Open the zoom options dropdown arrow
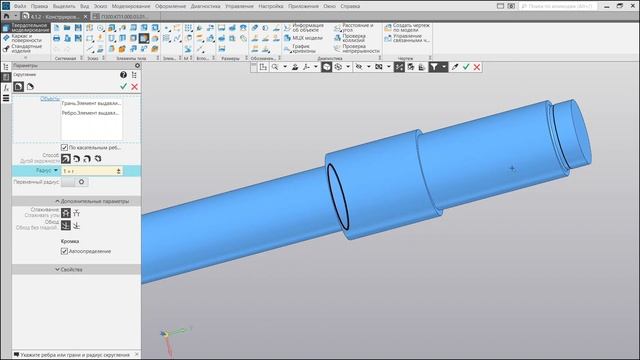This screenshot has height=360, width=640. (285, 67)
